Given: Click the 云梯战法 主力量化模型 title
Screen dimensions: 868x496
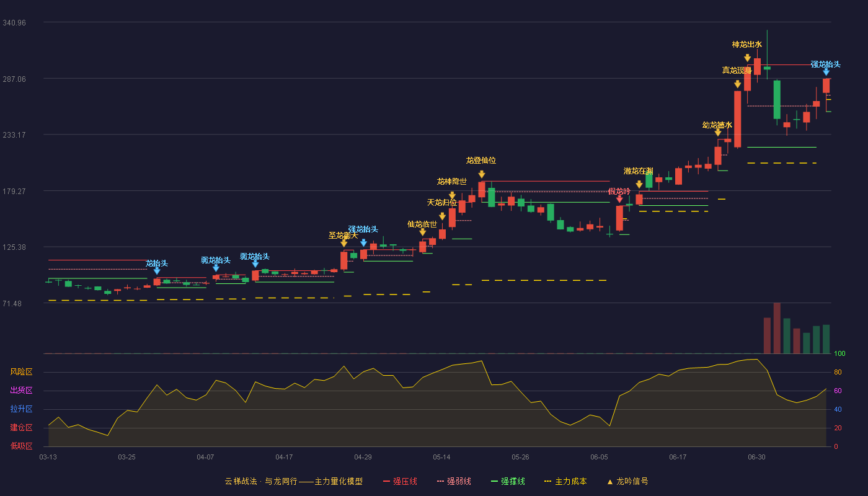Looking at the screenshot, I should pos(293,481).
